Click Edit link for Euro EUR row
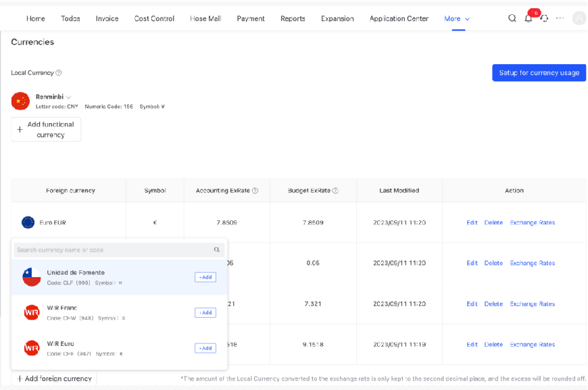 pyautogui.click(x=472, y=222)
